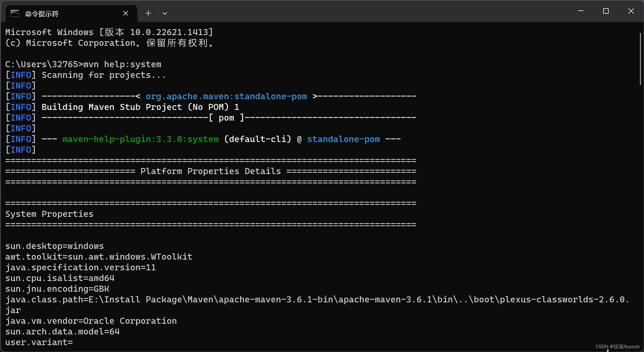This screenshot has width=644, height=352.
Task: Maximize the terminal window
Action: click(606, 11)
